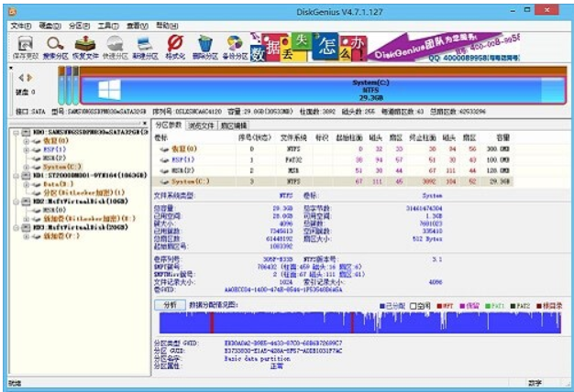Open the 工具(T) menu
Image resolution: width=574 pixels, height=392 pixels.
coord(108,26)
